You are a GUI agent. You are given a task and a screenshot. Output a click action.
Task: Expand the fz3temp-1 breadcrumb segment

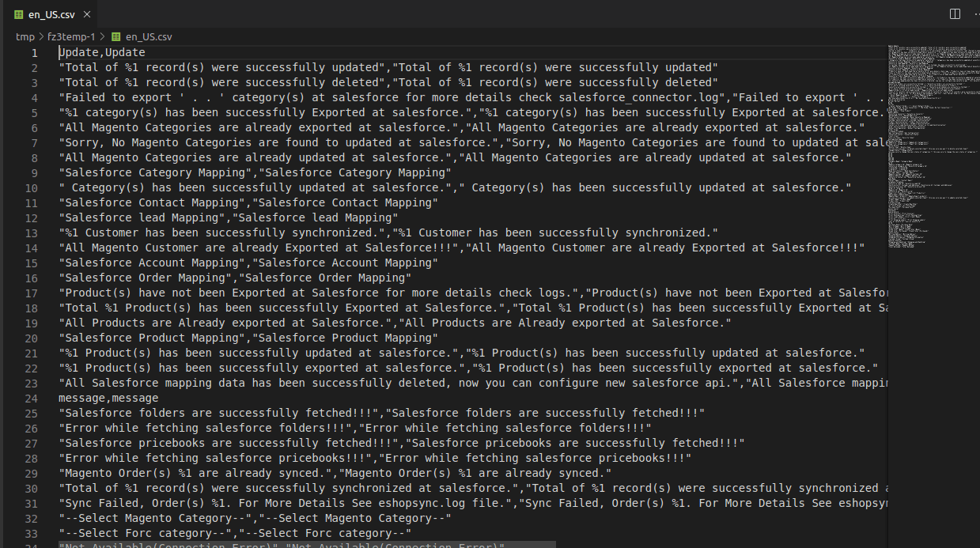(71, 36)
